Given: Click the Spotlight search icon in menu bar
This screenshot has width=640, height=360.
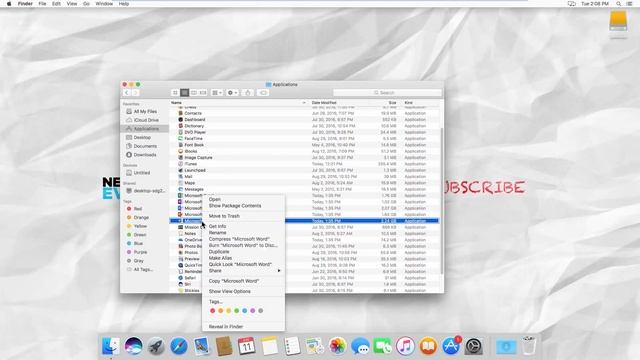Looking at the screenshot, I should coord(619,4).
